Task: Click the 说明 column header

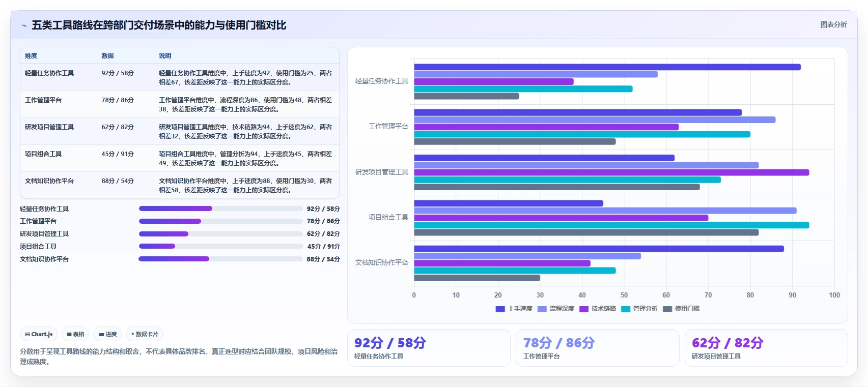Action: click(x=165, y=56)
